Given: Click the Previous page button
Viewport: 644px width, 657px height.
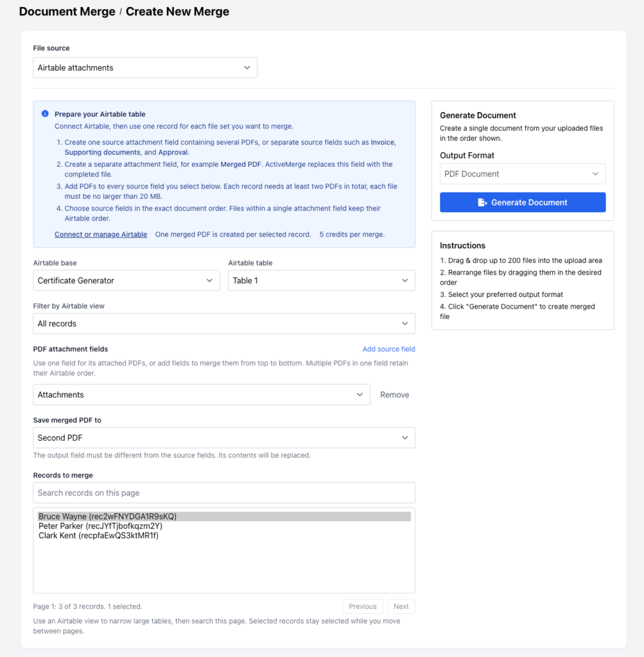Looking at the screenshot, I should click(x=363, y=606).
